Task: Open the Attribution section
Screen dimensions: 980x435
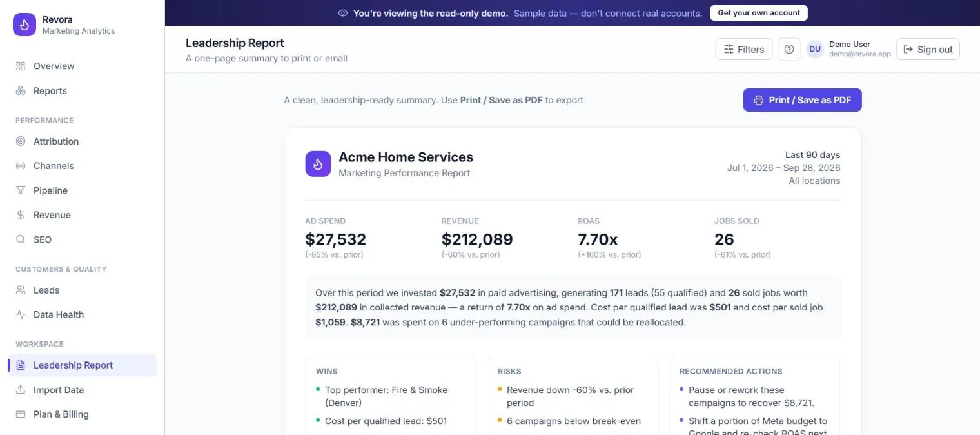Action: [83, 141]
